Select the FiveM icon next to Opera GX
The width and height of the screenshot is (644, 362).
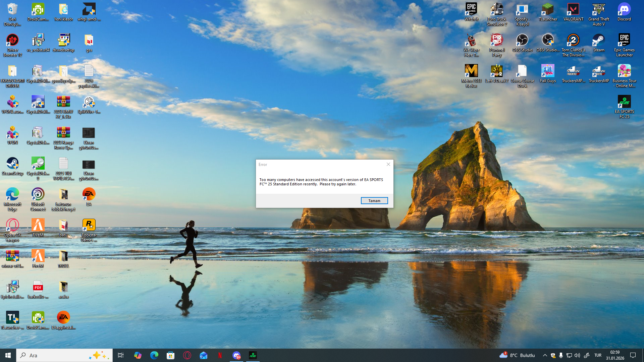[38, 228]
